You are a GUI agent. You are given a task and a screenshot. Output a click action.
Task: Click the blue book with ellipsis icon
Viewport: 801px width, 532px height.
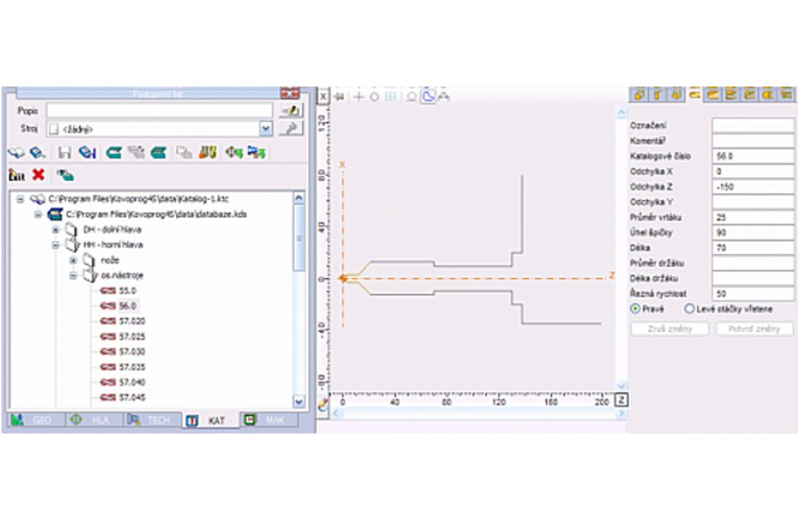(38, 152)
